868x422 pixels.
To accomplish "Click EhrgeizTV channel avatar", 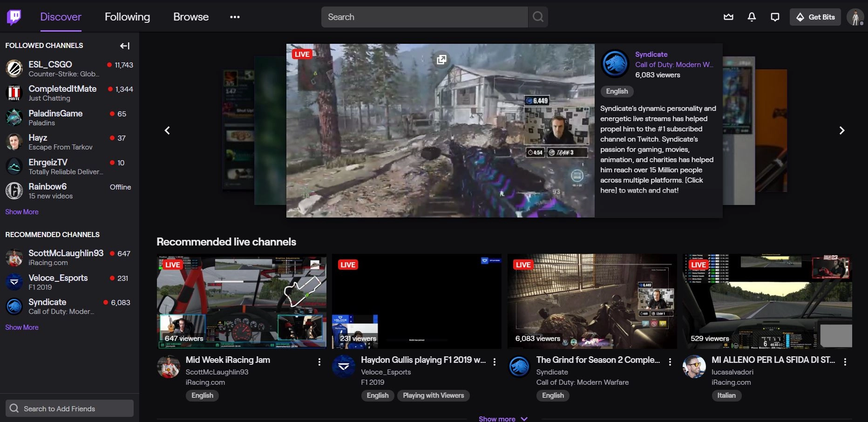I will (14, 166).
